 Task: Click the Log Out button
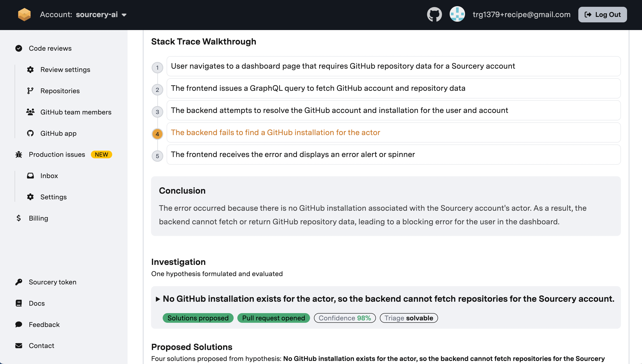602,14
